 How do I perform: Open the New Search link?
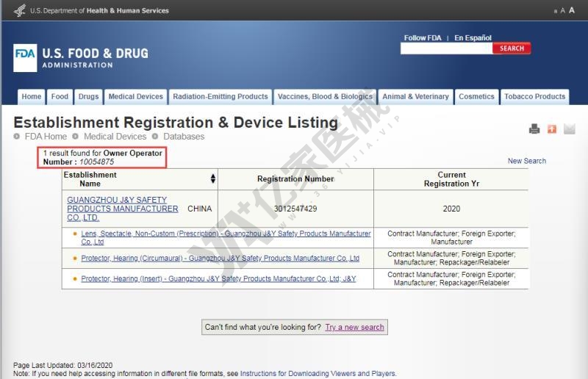pos(526,161)
